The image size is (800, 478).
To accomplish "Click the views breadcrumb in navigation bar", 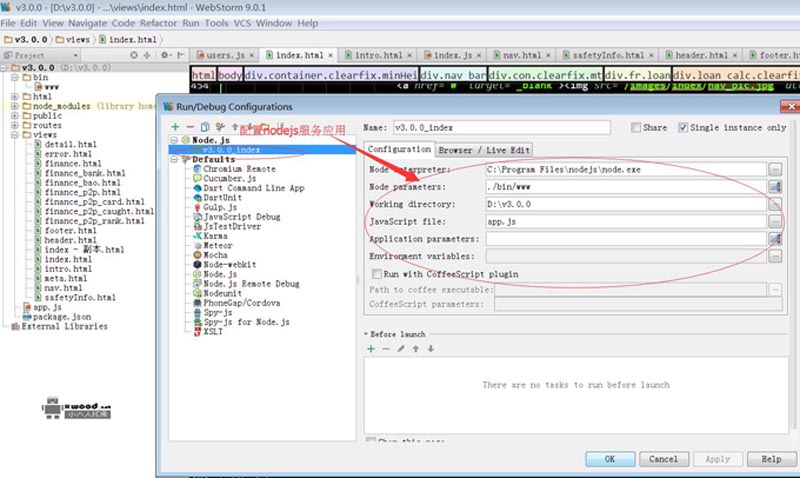I will (x=72, y=39).
